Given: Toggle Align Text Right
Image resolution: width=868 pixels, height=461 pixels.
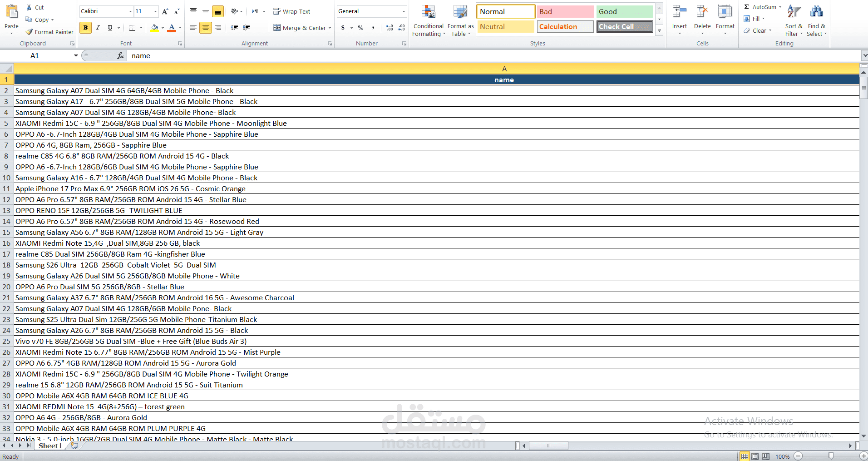Looking at the screenshot, I should [x=218, y=28].
